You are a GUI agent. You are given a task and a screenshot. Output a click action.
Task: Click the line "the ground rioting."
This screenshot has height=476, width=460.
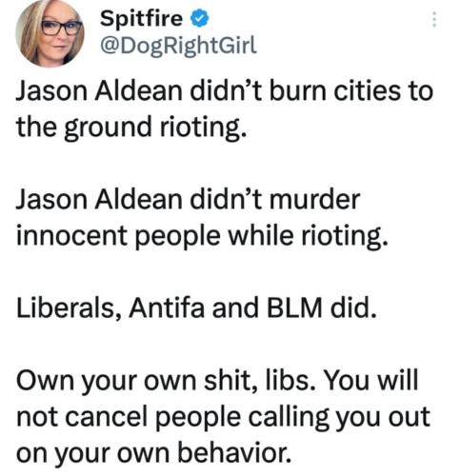pyautogui.click(x=131, y=128)
